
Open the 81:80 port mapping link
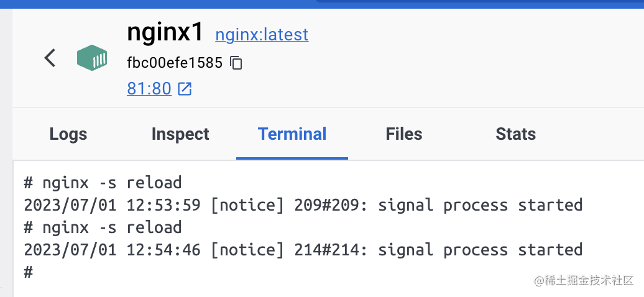149,89
